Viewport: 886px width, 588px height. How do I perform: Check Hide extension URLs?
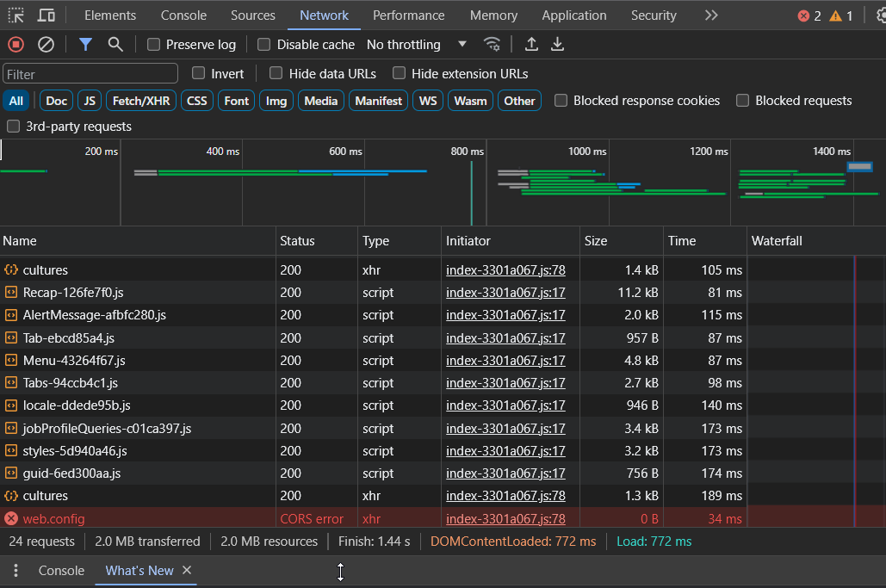(399, 73)
